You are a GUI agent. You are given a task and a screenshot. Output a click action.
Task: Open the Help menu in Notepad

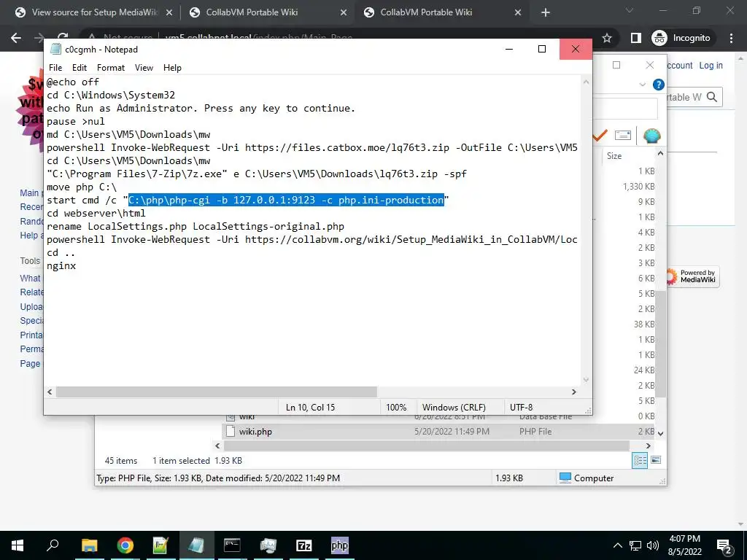(x=172, y=68)
